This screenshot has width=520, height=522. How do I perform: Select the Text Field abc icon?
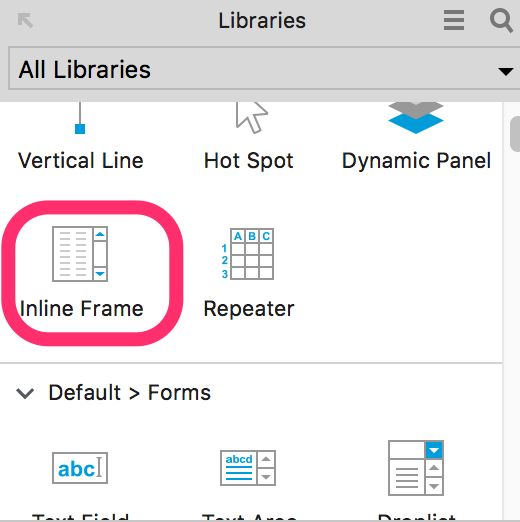coord(80,468)
